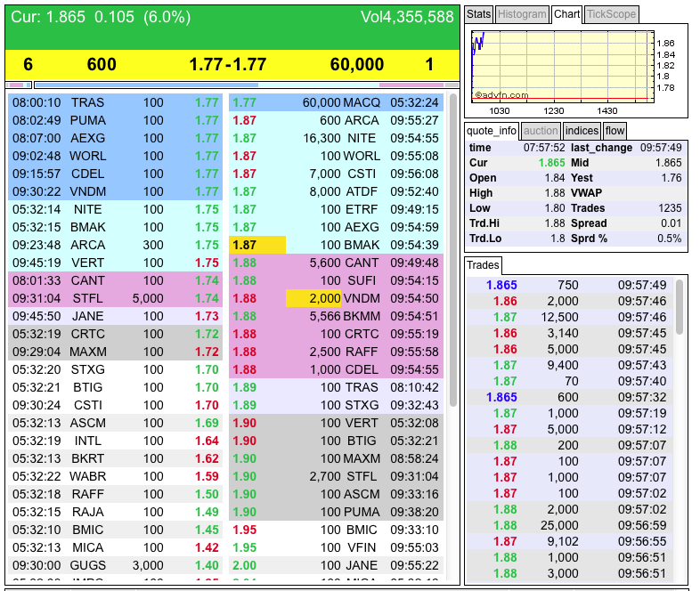Click the 12,500 trade at 1.87
The height and width of the screenshot is (591, 700).
point(569,317)
